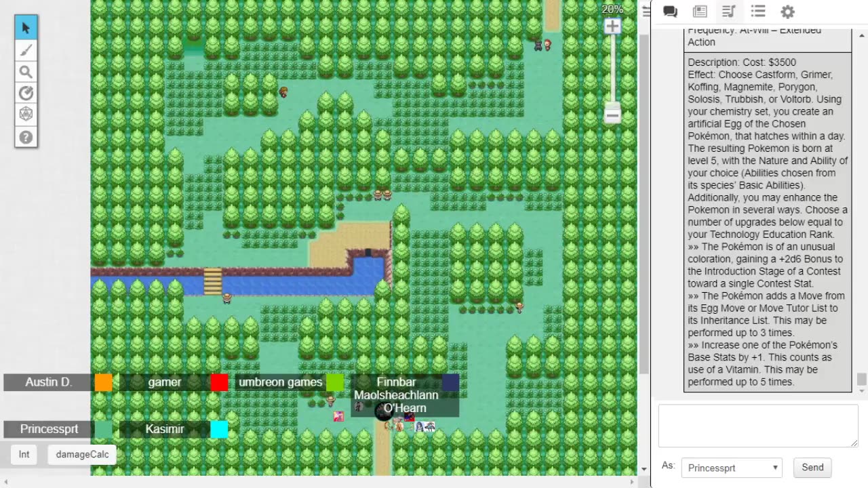Screen dimensions: 868x488
Task: Click the zoom slider track
Action: point(612,68)
